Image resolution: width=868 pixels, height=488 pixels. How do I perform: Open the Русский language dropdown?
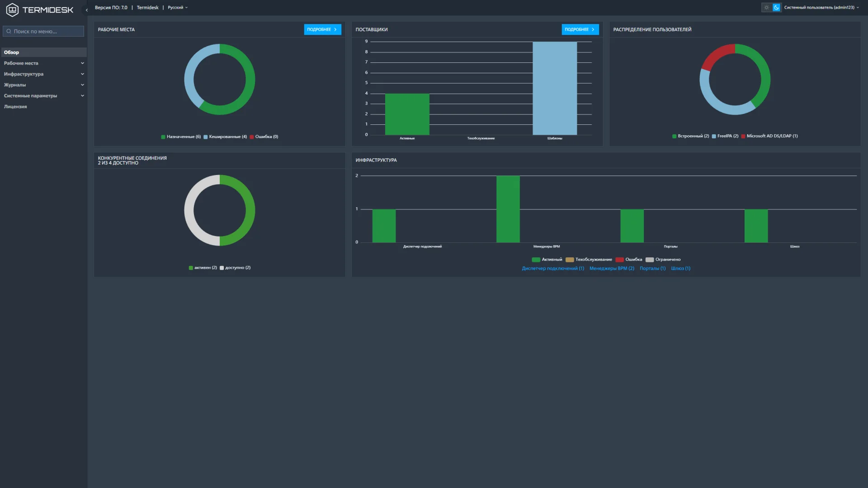[178, 7]
